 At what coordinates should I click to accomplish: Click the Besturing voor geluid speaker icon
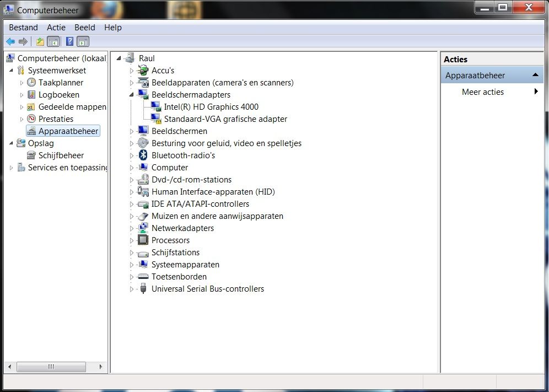(x=143, y=143)
